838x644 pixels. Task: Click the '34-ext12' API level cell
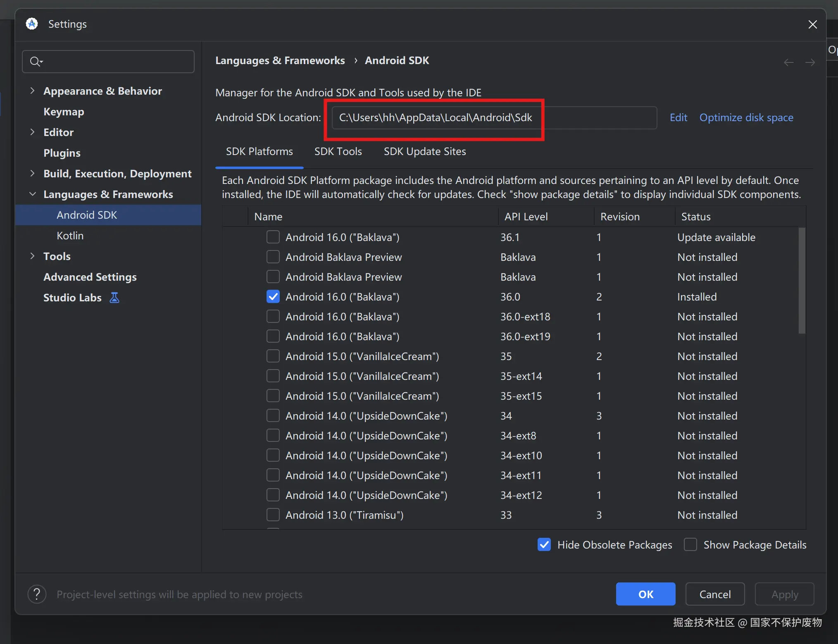521,495
